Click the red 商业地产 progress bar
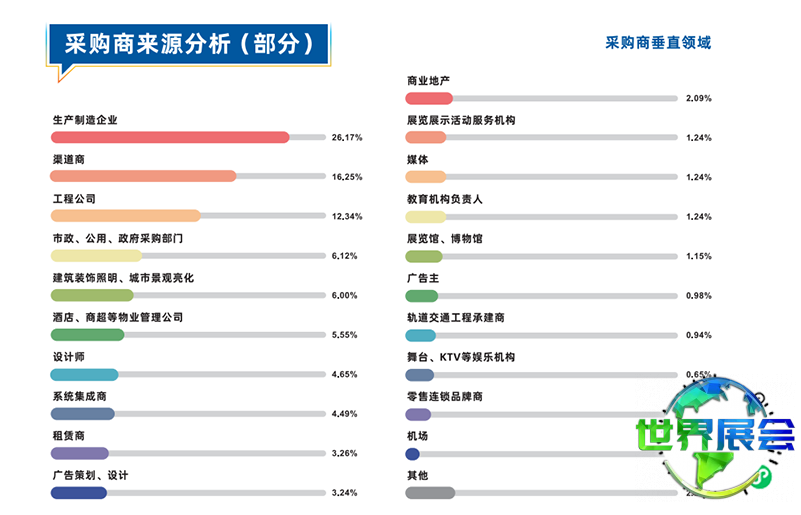The height and width of the screenshot is (515, 801). pyautogui.click(x=429, y=98)
